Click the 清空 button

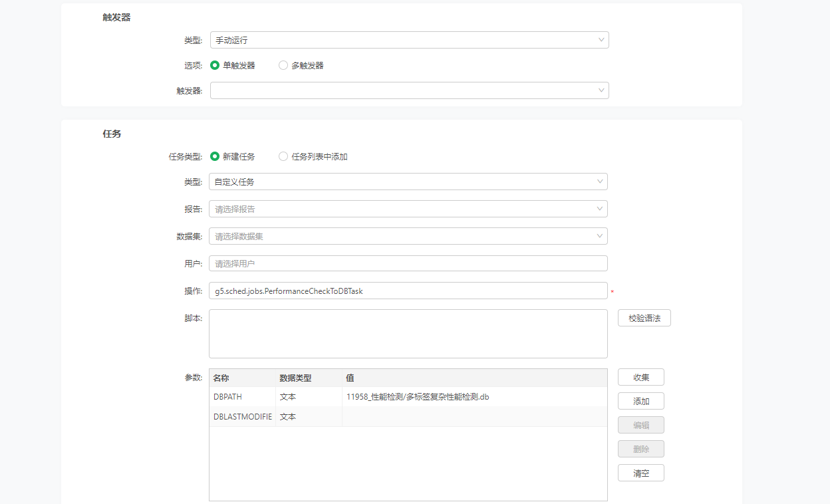(x=641, y=473)
